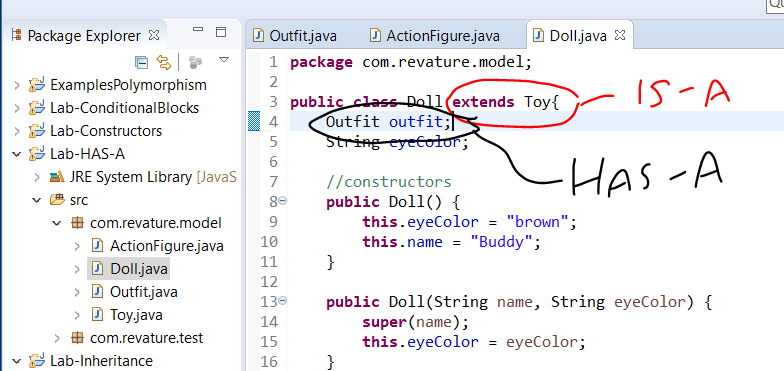Fold the Doll() constructor at line 8
The image size is (784, 371).
coord(282,200)
